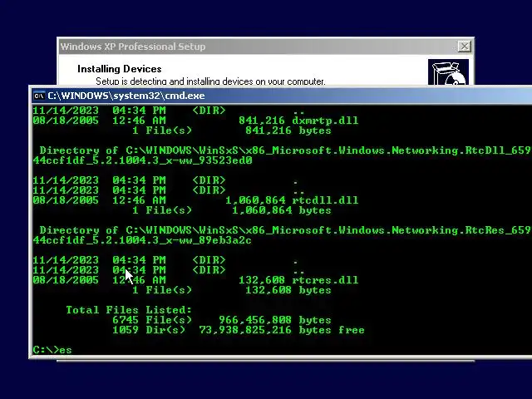Click the 'Total Files Listed:' line

129,310
